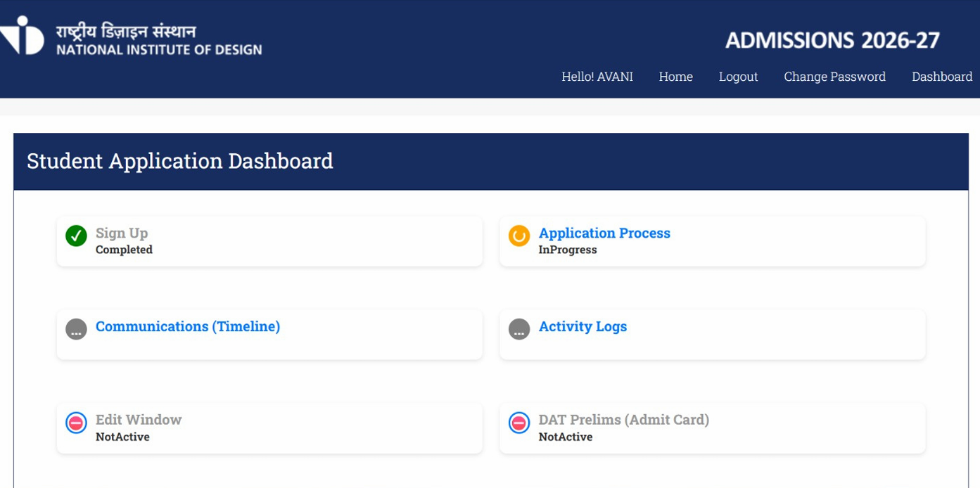Click the ADMISSIONS 2026-27 header text
This screenshot has width=980, height=488.
pyautogui.click(x=832, y=41)
